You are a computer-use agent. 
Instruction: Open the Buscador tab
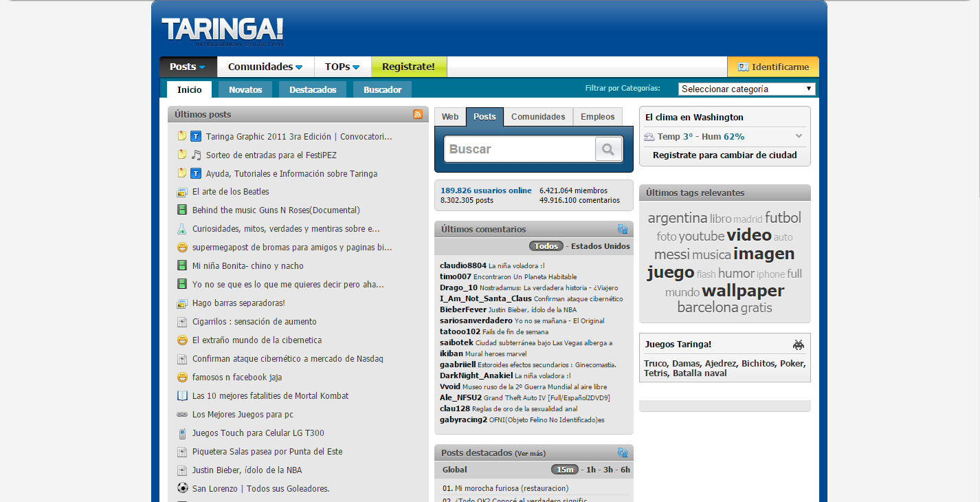click(383, 89)
